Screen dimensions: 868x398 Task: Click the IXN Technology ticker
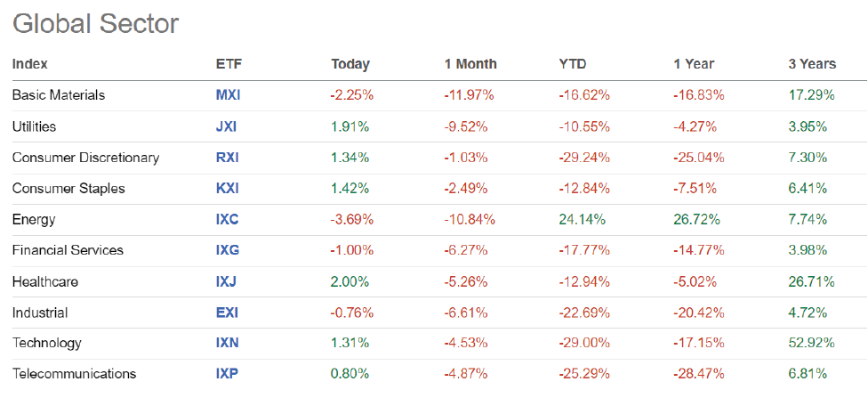click(227, 343)
